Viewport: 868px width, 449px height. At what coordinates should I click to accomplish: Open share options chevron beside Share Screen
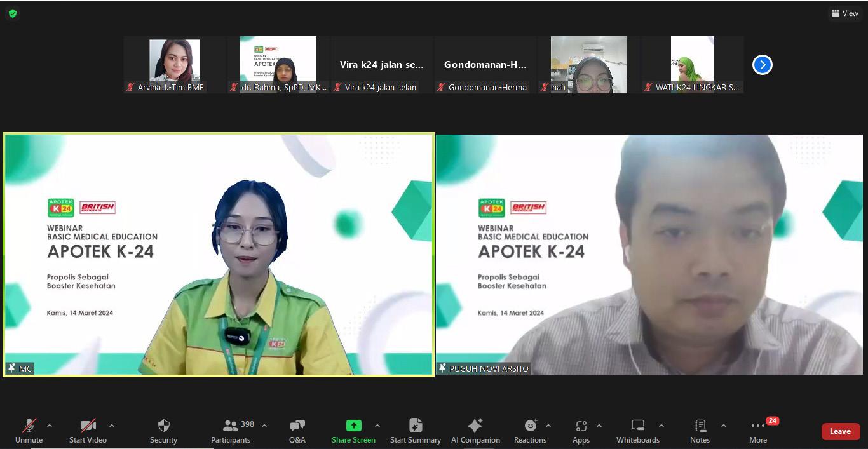[x=377, y=426]
